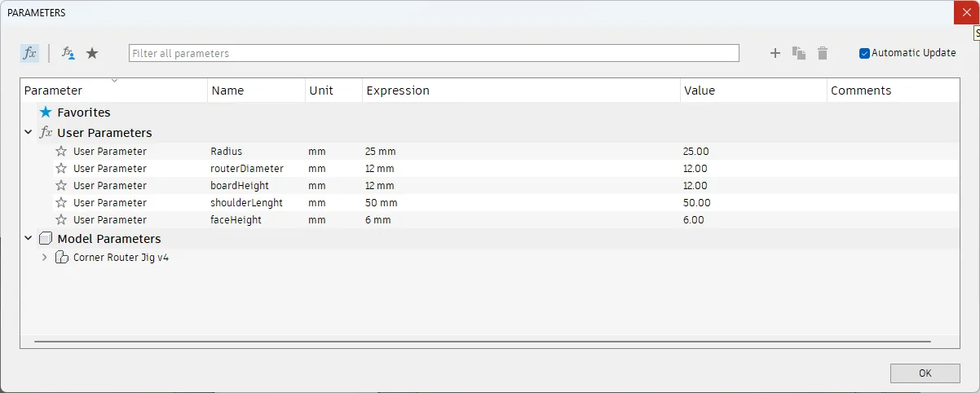Screen dimensions: 980x393
Task: Add a new user parameter with plus icon
Action: point(775,53)
